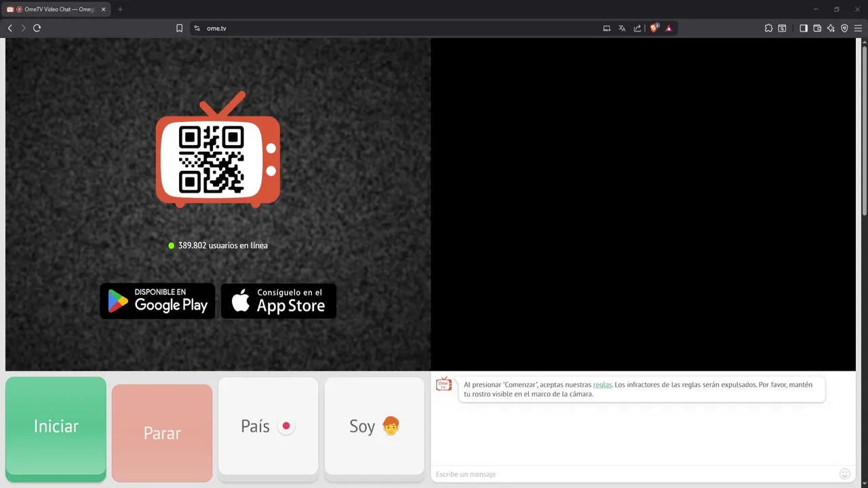Screen dimensions: 868x488
Task: Click the QR code television logo
Action: (218, 150)
